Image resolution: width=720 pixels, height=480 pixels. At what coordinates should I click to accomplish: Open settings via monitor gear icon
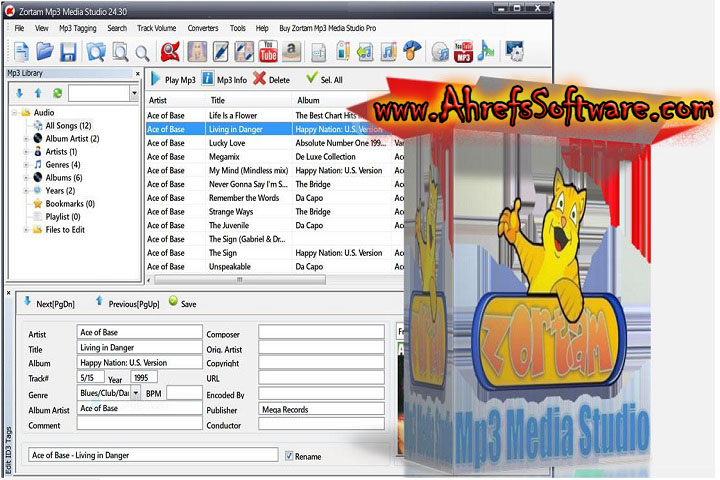(515, 51)
